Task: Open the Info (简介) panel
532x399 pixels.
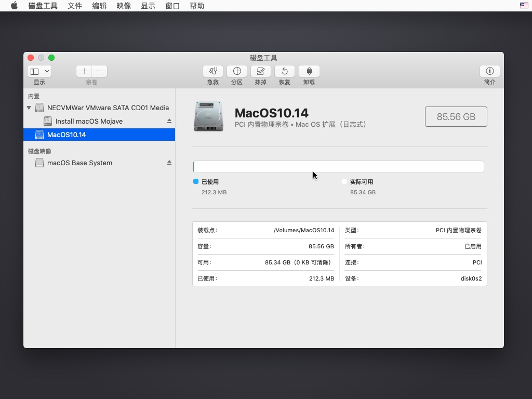Action: (489, 71)
